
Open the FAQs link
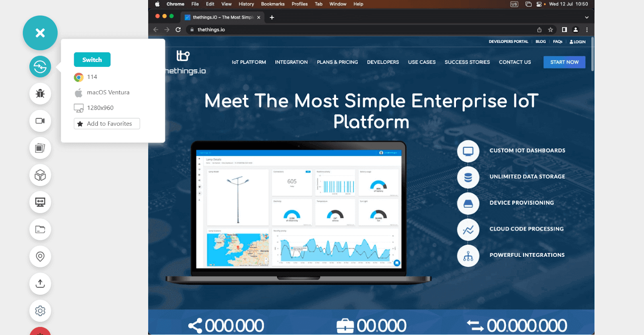557,41
